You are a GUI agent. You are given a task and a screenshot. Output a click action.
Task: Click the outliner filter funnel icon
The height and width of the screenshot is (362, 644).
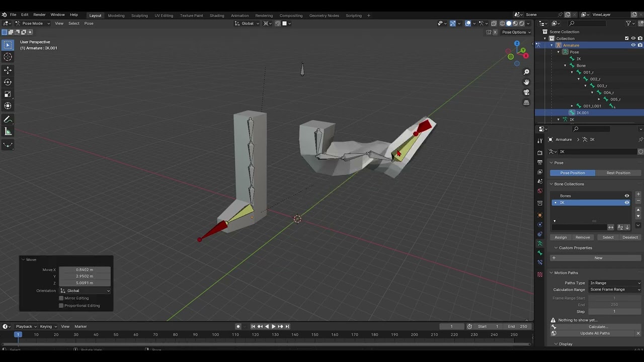629,23
